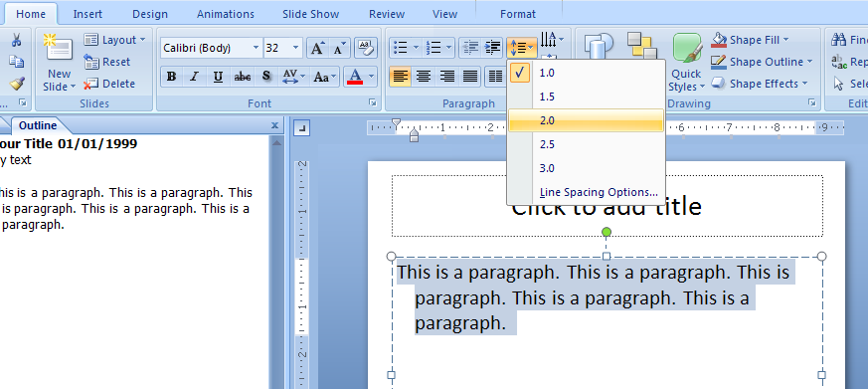This screenshot has width=868, height=389.
Task: Click the Increase List Level icon
Action: point(492,48)
